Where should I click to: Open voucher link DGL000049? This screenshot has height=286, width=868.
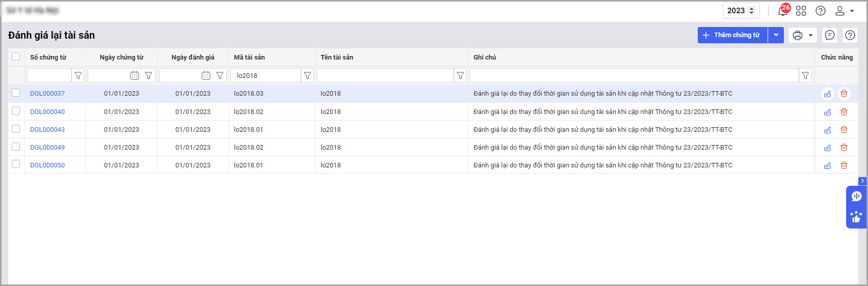(x=47, y=148)
